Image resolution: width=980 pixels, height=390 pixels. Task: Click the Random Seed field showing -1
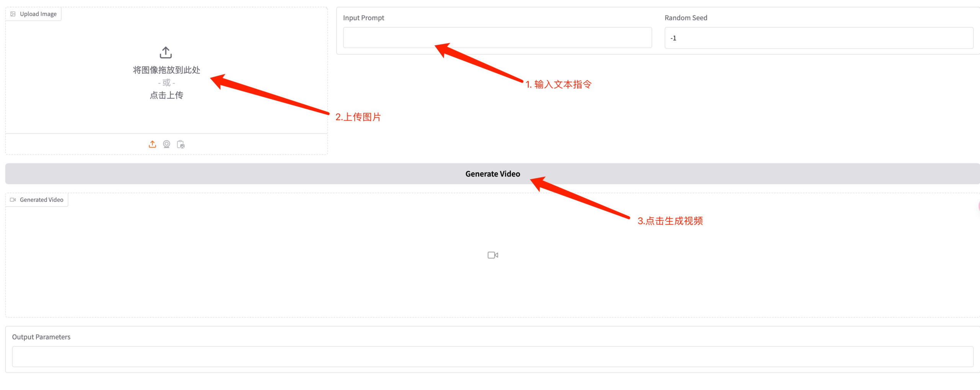coord(818,38)
